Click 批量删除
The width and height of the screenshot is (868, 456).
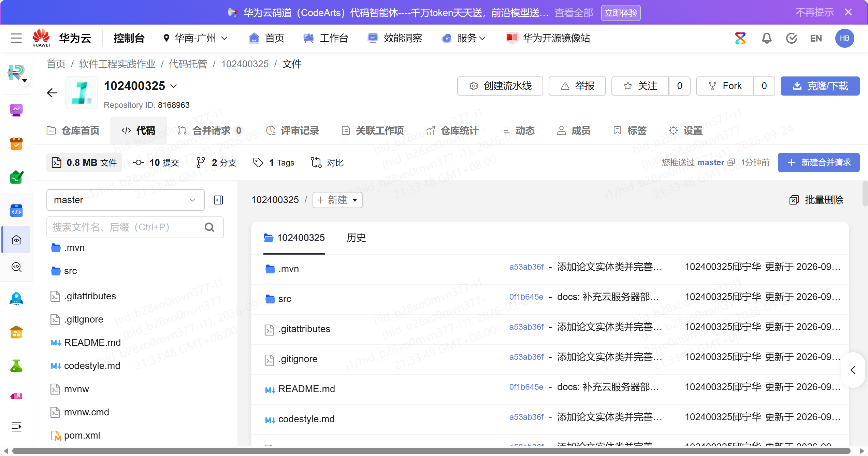816,200
